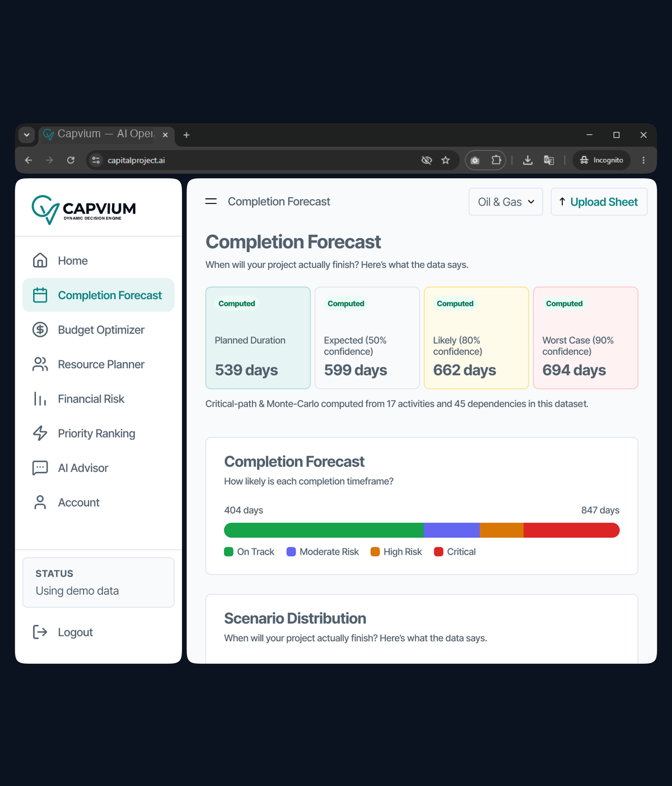
Task: Click the green On Track bar segment
Action: (x=324, y=530)
